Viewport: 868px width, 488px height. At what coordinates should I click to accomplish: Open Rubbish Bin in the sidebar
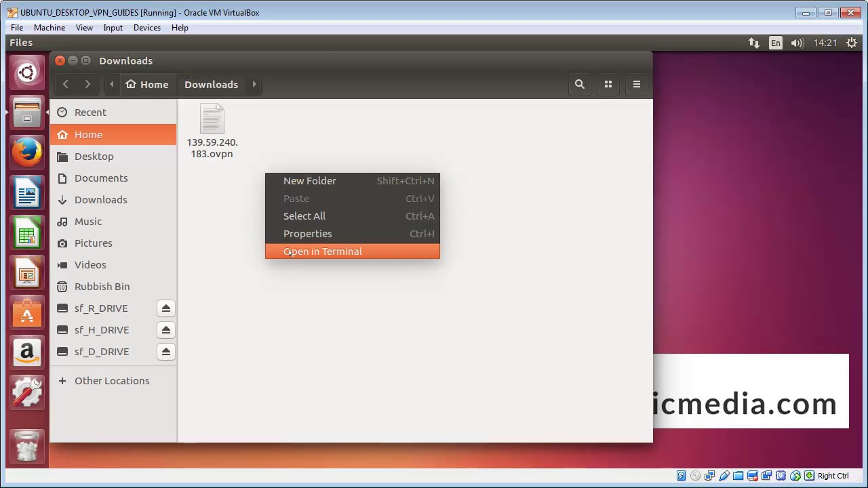(x=102, y=287)
